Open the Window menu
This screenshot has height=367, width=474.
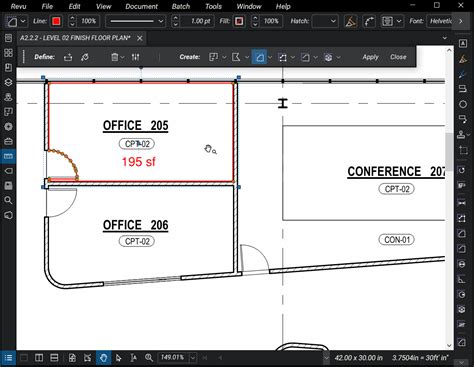(x=249, y=6)
